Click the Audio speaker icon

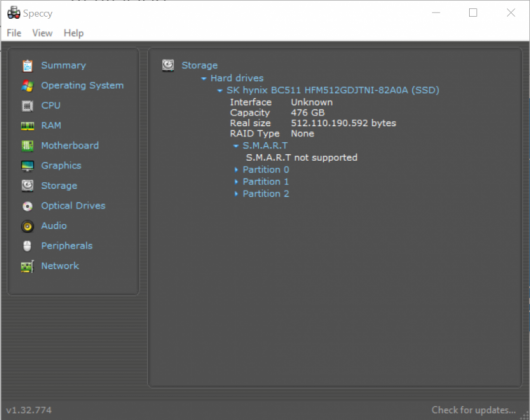(x=27, y=226)
